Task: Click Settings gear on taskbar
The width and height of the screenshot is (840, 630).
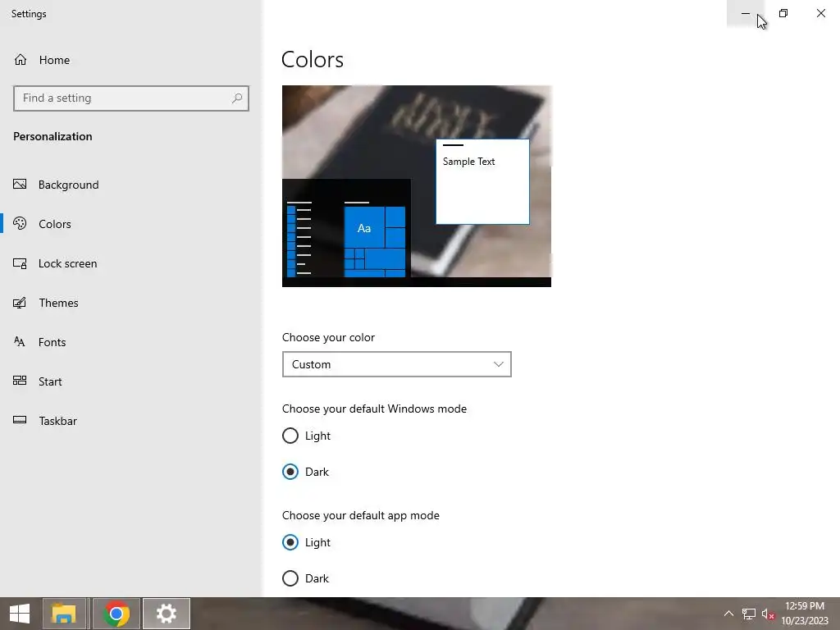Action: click(x=166, y=614)
